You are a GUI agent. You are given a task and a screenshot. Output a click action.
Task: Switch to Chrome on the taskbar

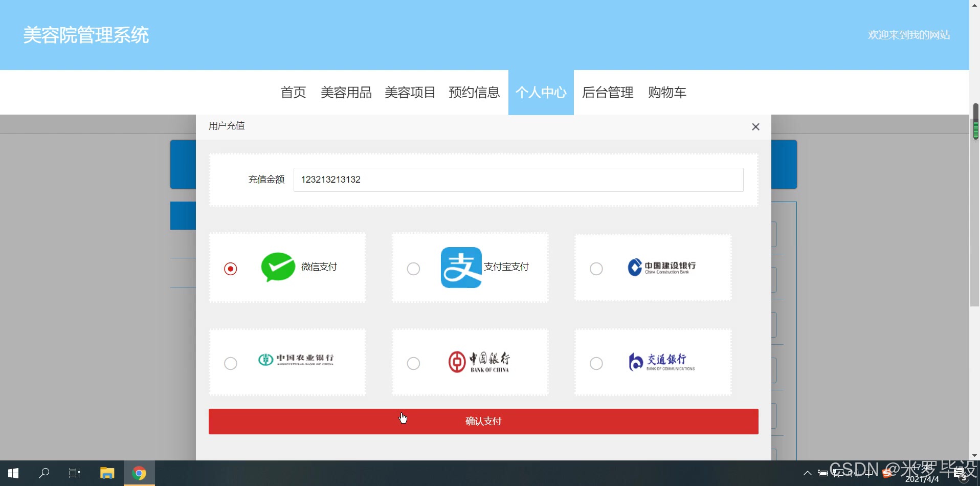[139, 473]
